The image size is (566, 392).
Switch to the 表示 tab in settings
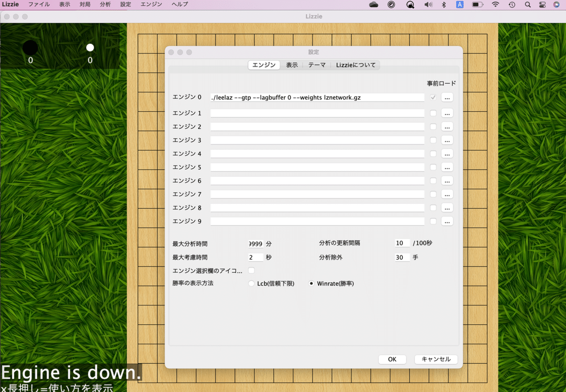pos(291,65)
